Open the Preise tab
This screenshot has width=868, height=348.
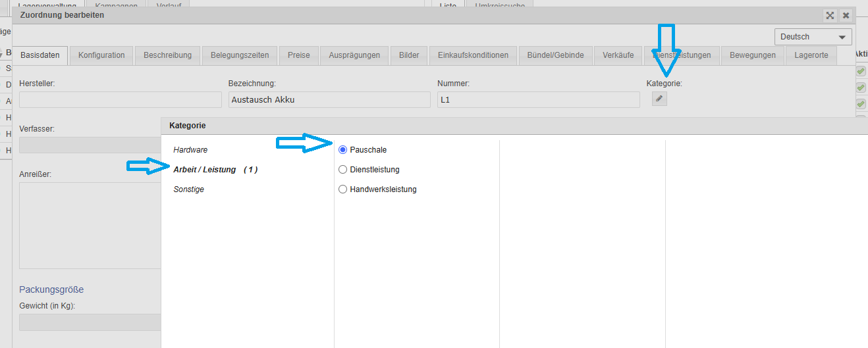point(298,55)
